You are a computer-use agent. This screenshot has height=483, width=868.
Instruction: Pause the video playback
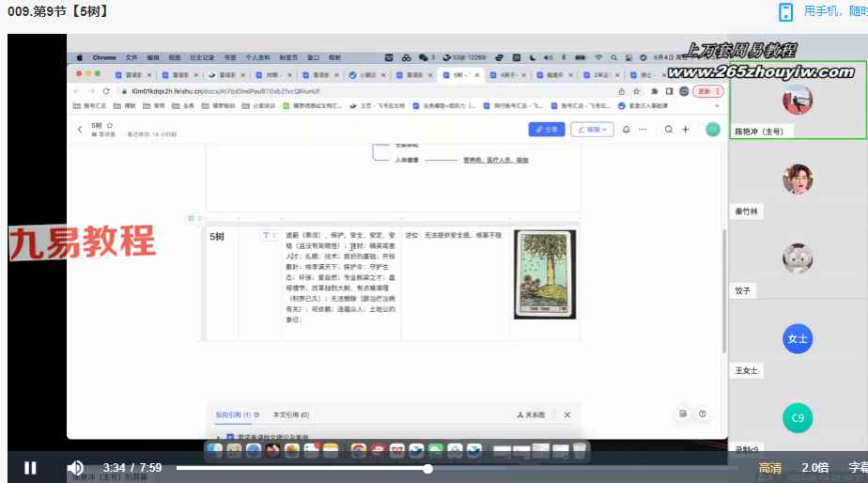point(30,468)
